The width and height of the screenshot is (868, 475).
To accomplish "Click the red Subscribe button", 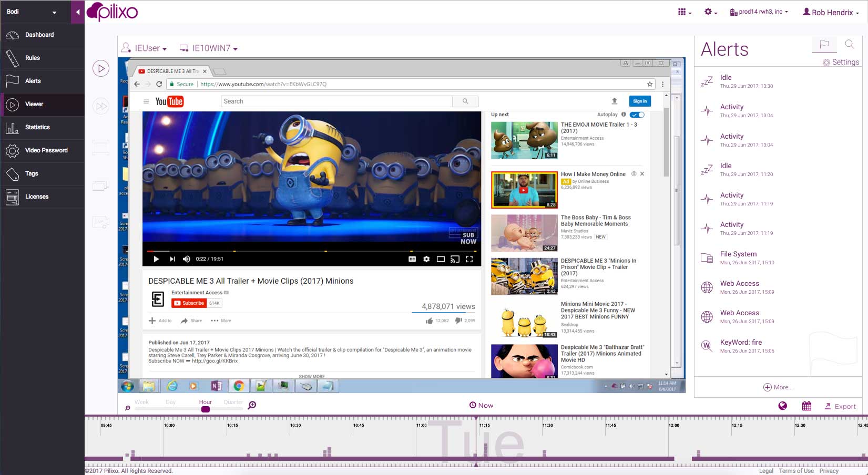I will coord(189,303).
